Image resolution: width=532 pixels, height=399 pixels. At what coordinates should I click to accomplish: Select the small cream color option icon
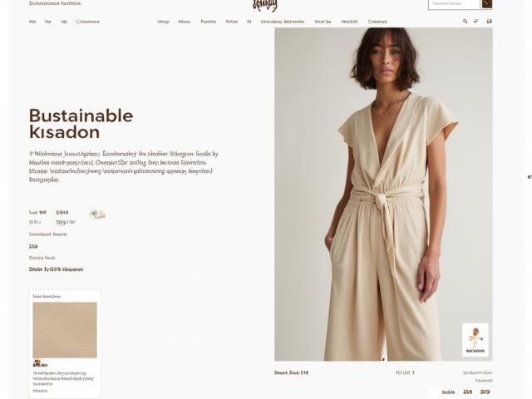tap(97, 214)
